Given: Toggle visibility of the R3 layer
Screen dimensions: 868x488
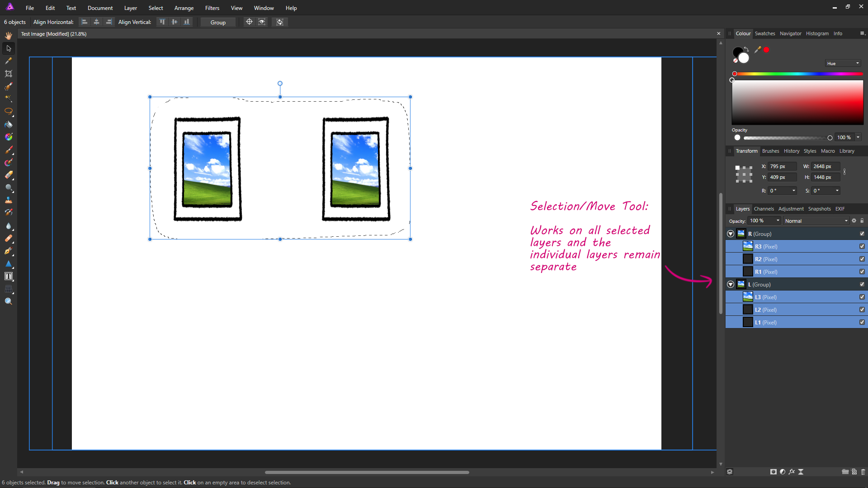Looking at the screenshot, I should [x=862, y=246].
